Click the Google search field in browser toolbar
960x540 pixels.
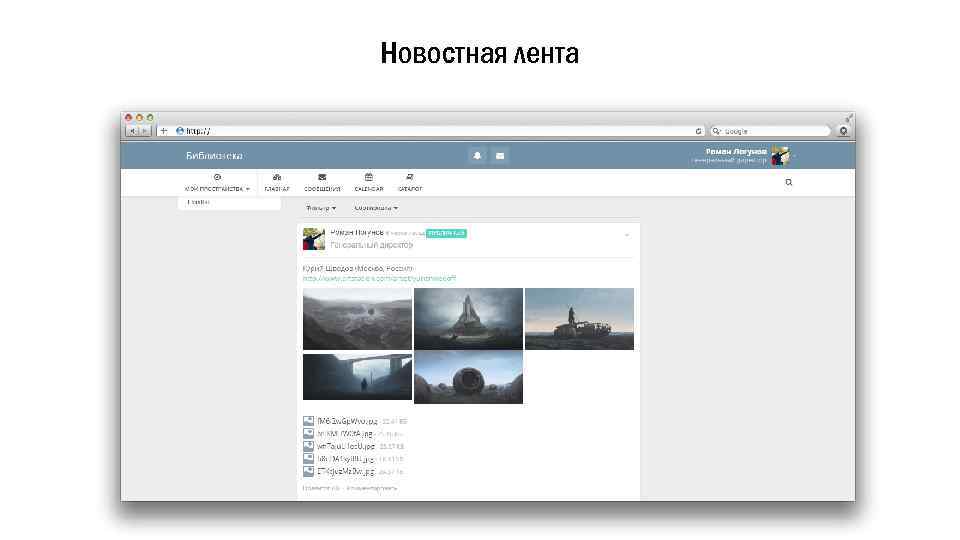tap(770, 131)
